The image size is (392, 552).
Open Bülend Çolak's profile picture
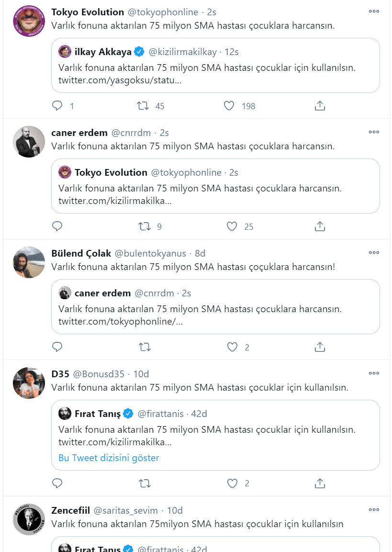[29, 262]
